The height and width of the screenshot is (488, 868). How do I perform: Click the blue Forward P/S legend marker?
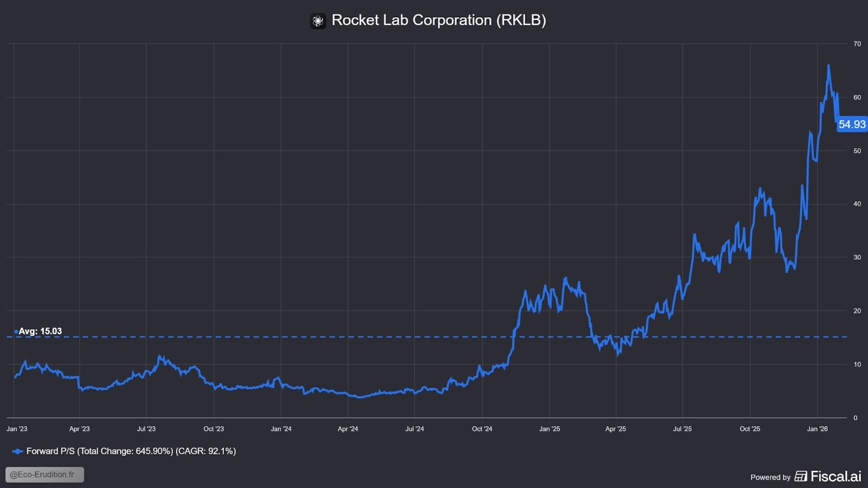click(x=17, y=451)
